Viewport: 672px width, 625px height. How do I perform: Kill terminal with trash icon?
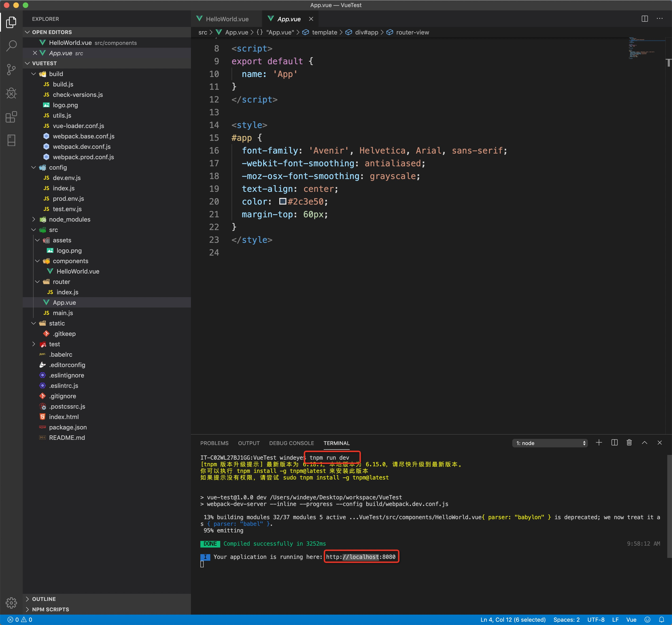click(629, 443)
